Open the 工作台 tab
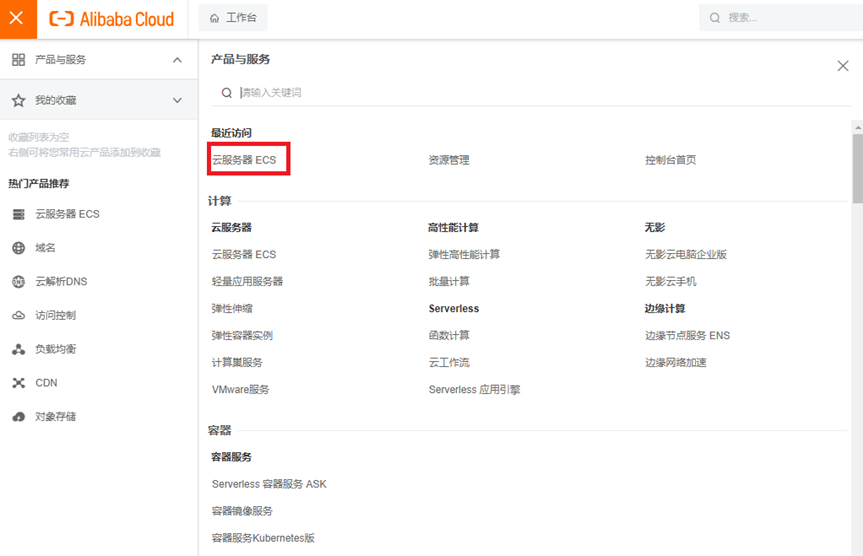Screen dimensions: 863x556 [233, 18]
